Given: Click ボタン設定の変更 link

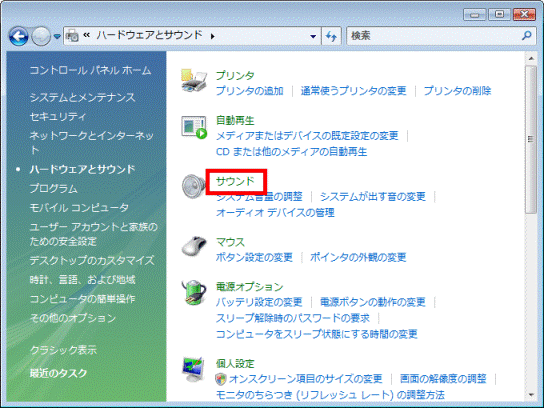Looking at the screenshot, I should pos(254,257).
